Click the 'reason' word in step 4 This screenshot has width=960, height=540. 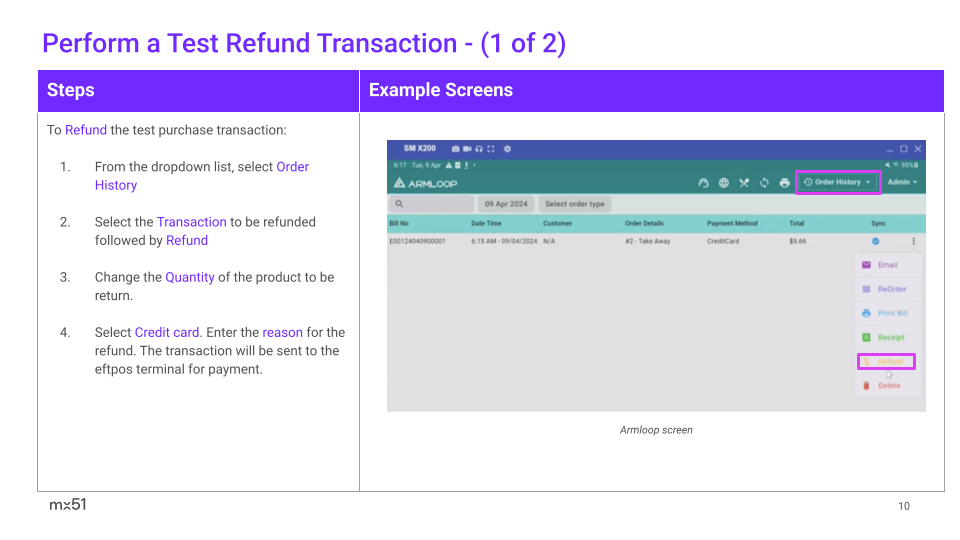282,332
